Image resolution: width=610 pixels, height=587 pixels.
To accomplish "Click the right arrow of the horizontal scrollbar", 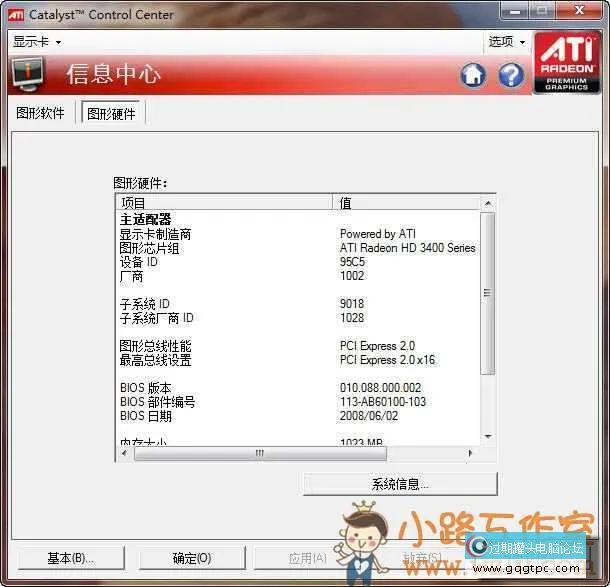I will [471, 453].
